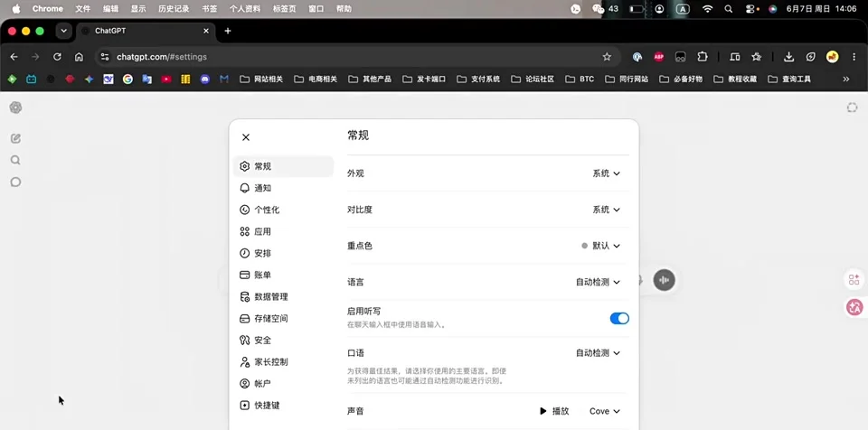
Task: Go back in Chrome
Action: point(14,57)
